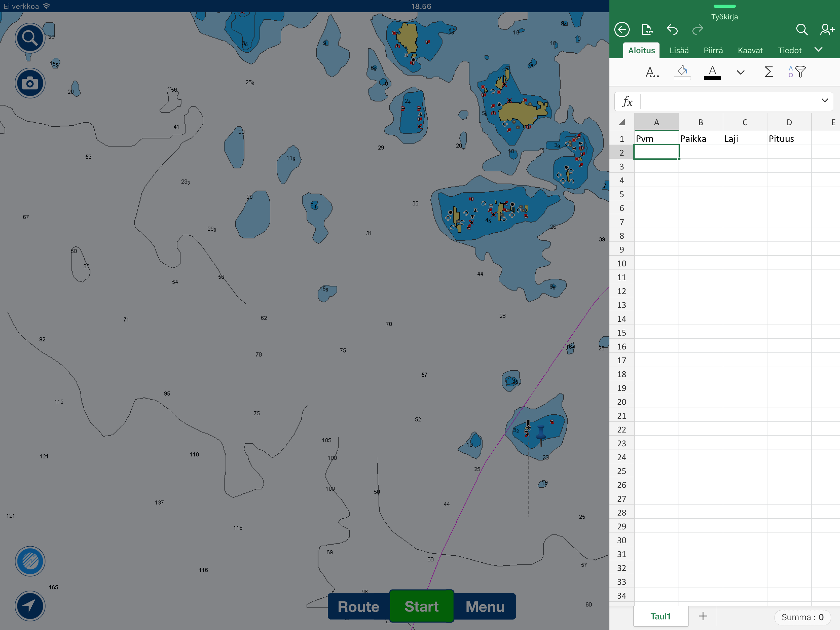Click the fill color bucket icon

(x=682, y=72)
